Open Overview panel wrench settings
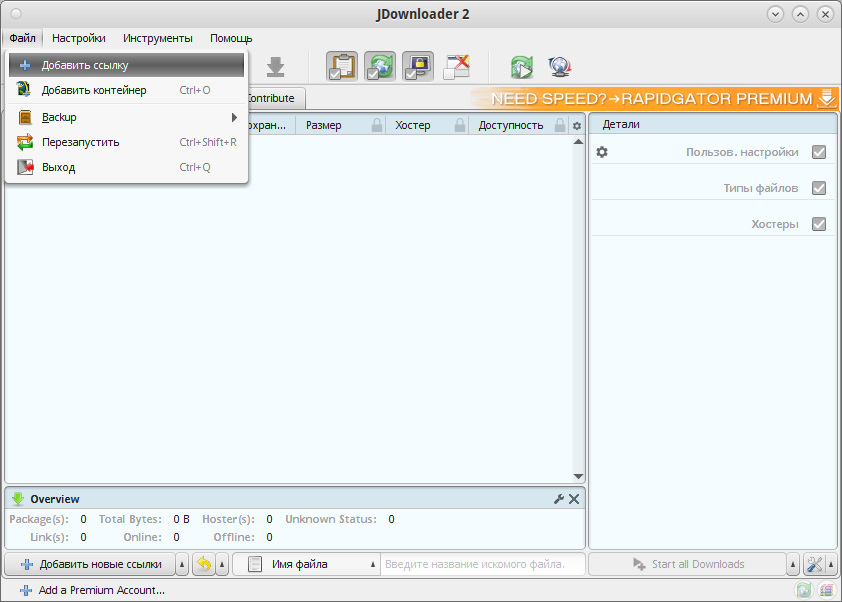 (x=558, y=499)
